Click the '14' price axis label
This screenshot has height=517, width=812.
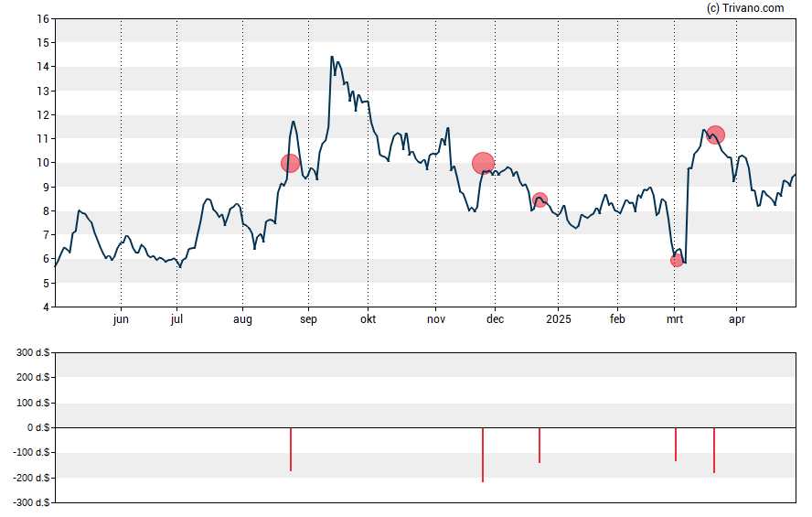click(43, 67)
